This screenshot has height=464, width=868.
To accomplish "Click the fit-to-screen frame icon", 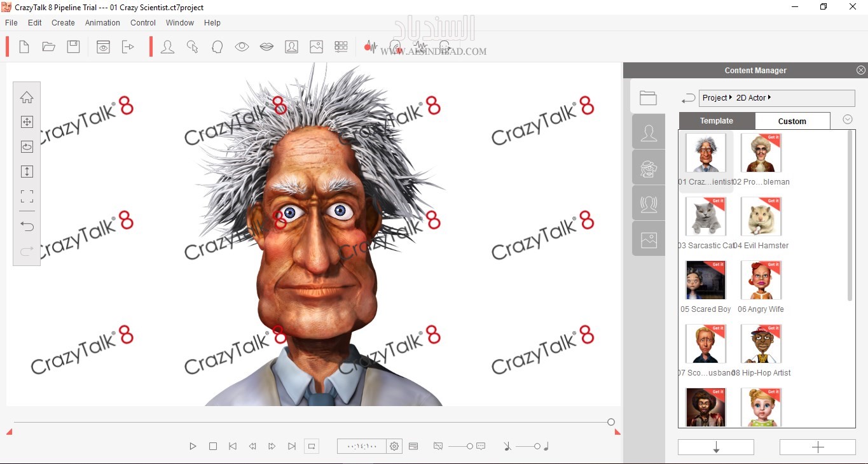I will pyautogui.click(x=27, y=196).
